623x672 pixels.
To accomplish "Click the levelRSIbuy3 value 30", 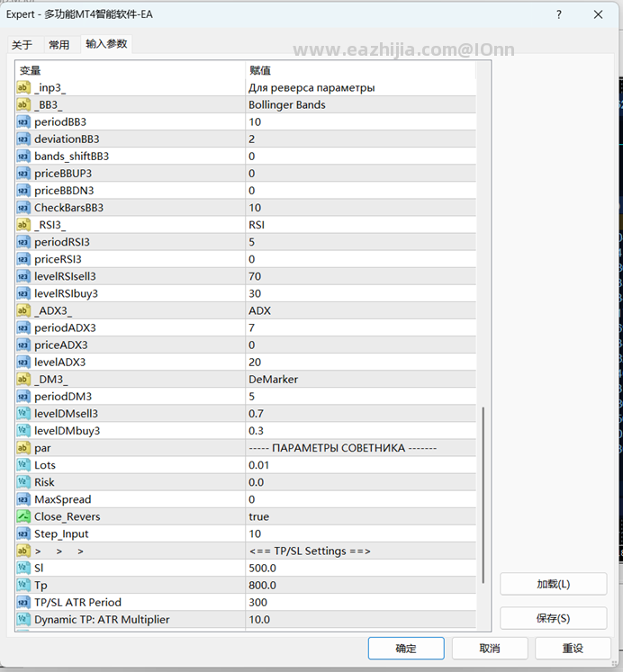I will click(255, 293).
